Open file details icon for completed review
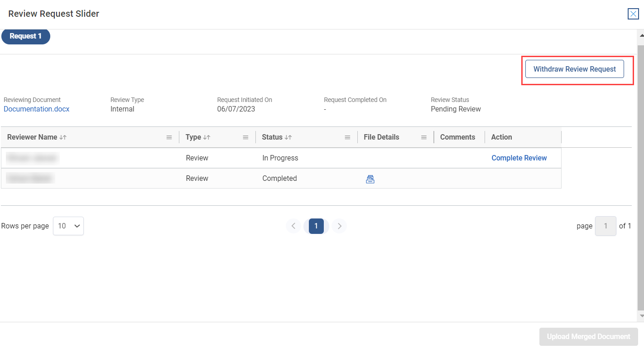644x349 pixels. click(370, 179)
